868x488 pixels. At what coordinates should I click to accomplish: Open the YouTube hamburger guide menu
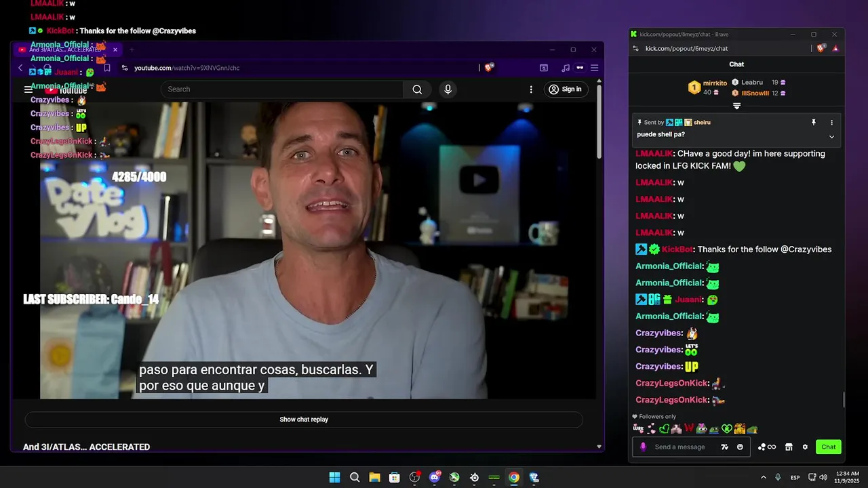(x=28, y=89)
